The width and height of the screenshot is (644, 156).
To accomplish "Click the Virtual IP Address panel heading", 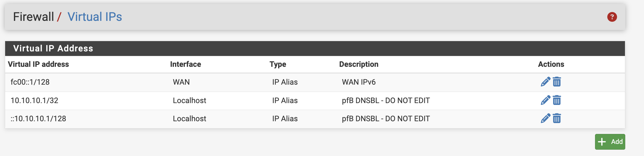I will (53, 49).
